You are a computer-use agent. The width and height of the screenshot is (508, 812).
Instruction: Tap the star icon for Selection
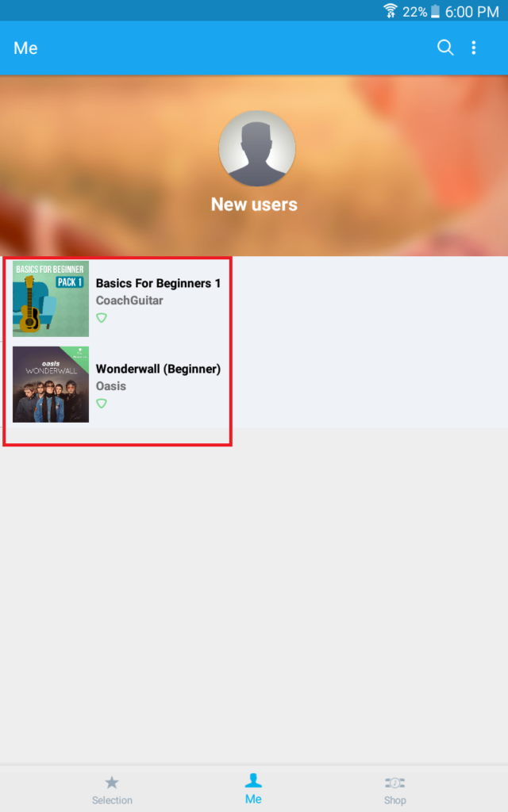[111, 782]
